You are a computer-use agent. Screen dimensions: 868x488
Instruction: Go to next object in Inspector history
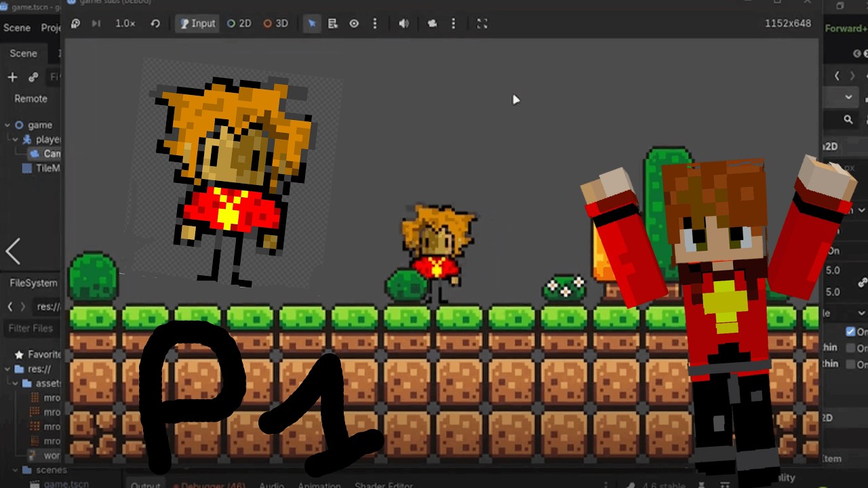point(852,76)
